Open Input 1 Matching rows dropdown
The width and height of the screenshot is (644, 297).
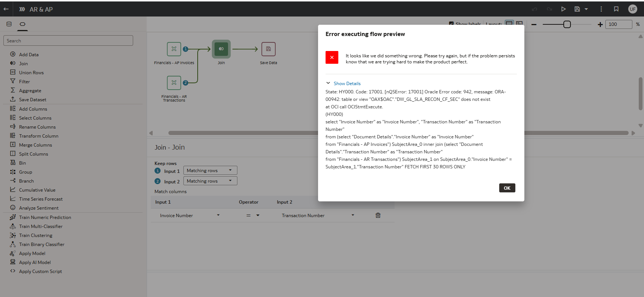210,170
